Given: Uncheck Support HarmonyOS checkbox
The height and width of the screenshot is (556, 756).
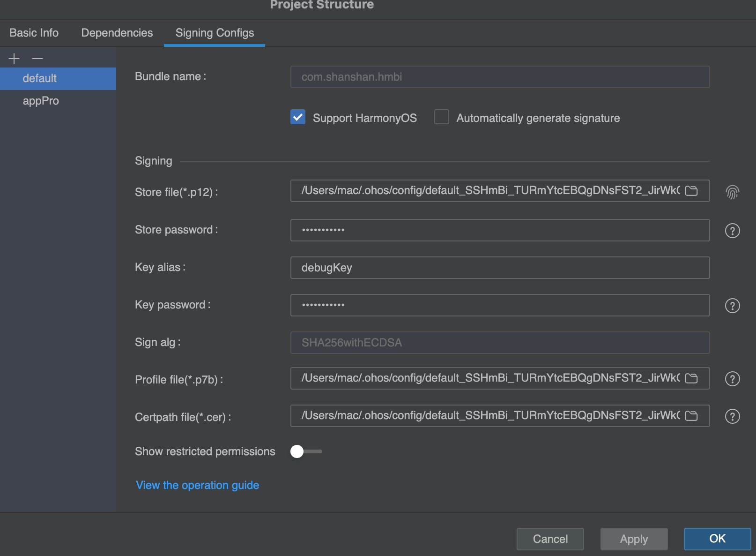Looking at the screenshot, I should (x=298, y=117).
